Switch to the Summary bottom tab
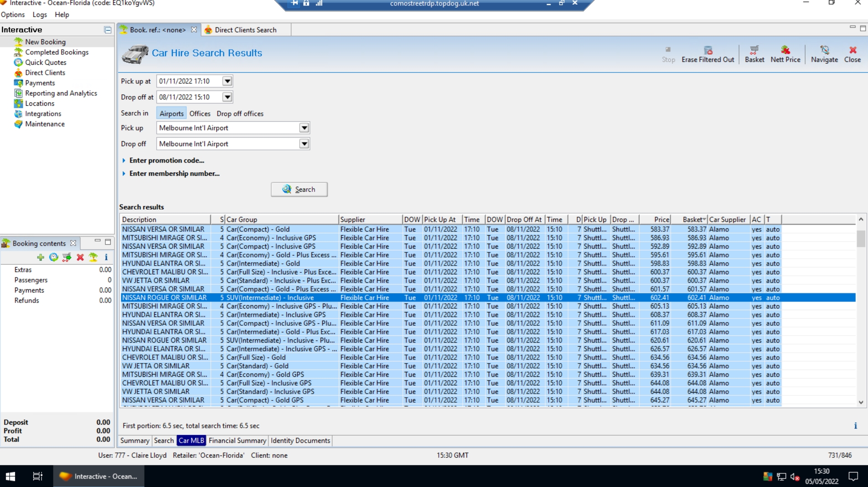The width and height of the screenshot is (868, 487). [x=134, y=441]
